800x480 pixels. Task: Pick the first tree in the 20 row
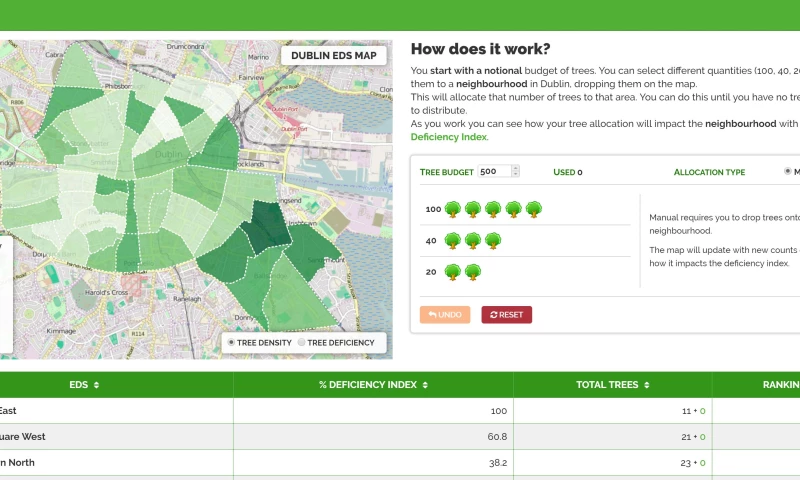pyautogui.click(x=453, y=272)
